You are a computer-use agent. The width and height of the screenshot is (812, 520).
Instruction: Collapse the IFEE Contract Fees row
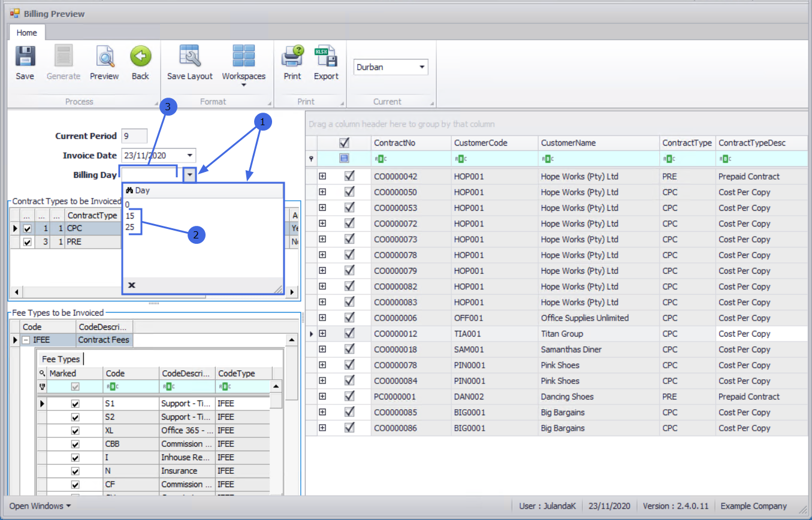[x=26, y=340]
